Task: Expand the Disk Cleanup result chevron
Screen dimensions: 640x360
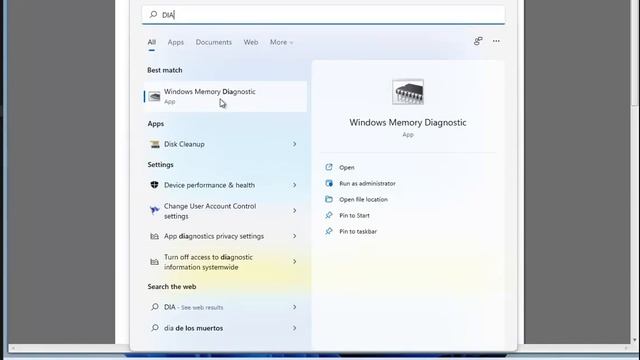Action: tap(294, 144)
